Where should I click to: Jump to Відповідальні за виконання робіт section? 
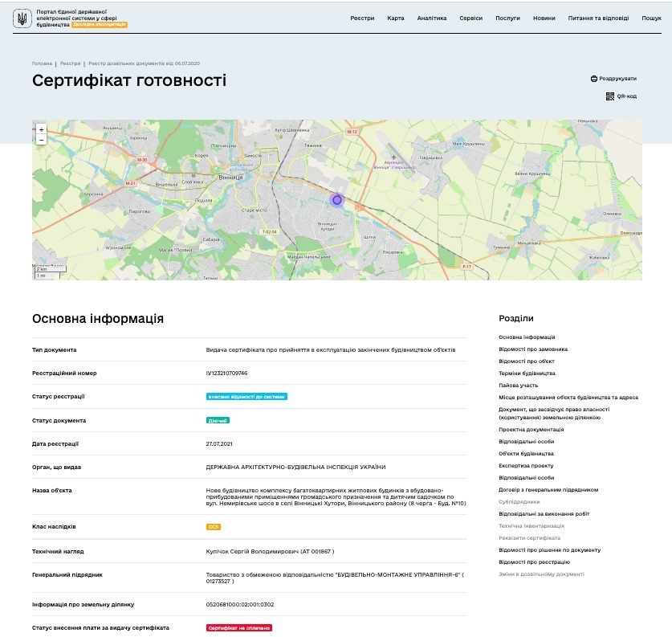(544, 513)
